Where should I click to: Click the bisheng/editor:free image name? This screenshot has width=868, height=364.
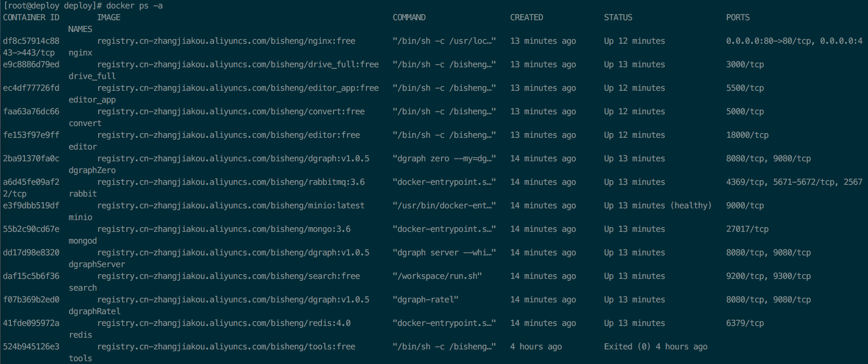[x=228, y=135]
